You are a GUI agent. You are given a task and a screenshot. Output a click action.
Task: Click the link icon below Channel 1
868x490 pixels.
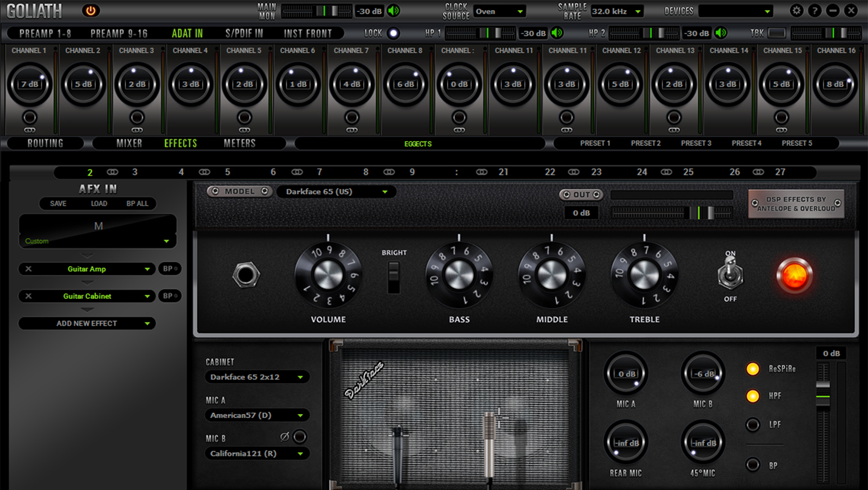click(x=30, y=130)
